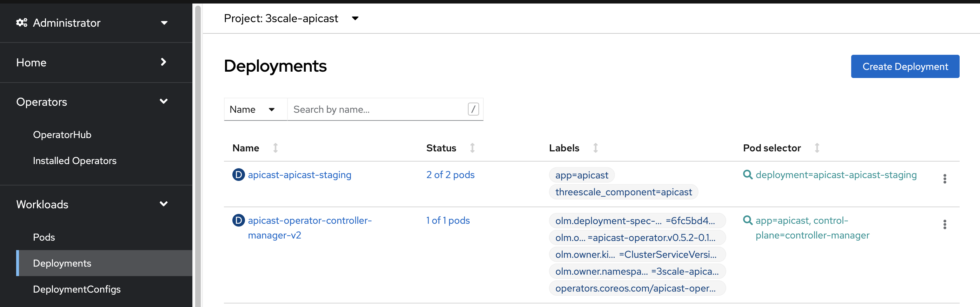The width and height of the screenshot is (980, 307).
Task: Go to OperatorHub in sidebar
Action: [x=62, y=135]
